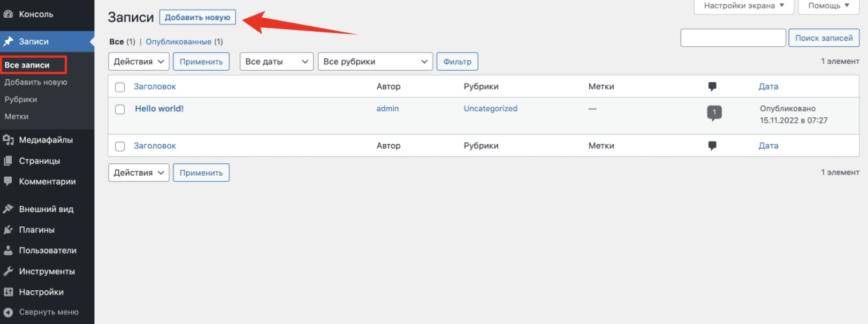Screen dimensions: 868x324
Task: Open the Hello world! post link
Action: pos(159,109)
